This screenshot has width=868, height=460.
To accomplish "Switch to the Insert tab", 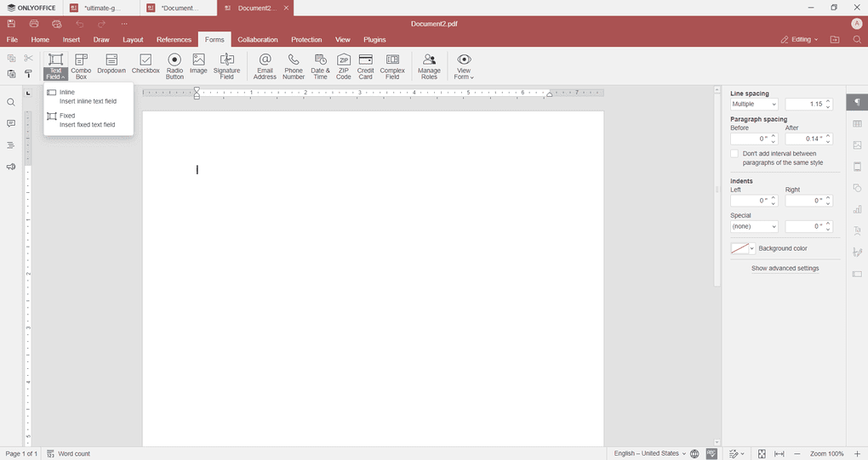I will point(71,40).
